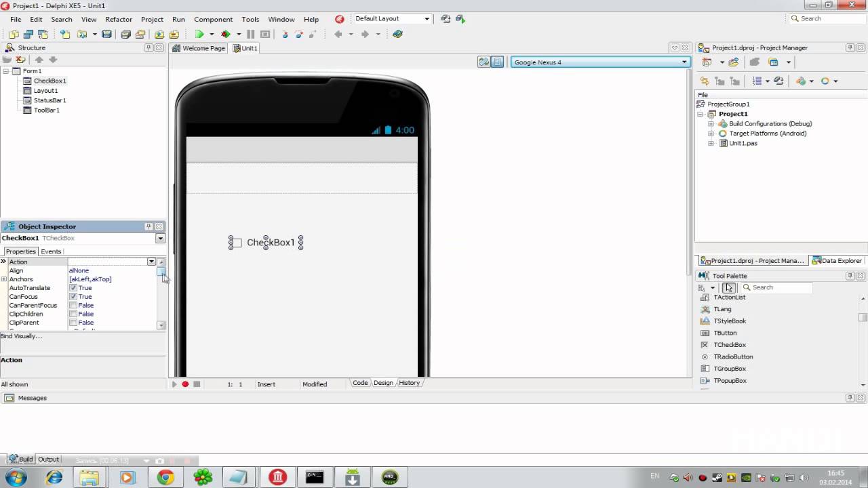Open Internet Explorer from the taskbar
The height and width of the screenshot is (488, 868).
(54, 477)
